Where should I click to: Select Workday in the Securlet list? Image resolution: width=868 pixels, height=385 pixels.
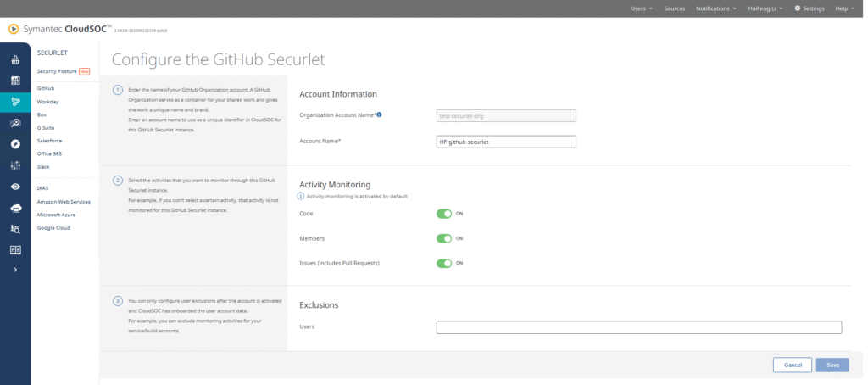coord(48,101)
